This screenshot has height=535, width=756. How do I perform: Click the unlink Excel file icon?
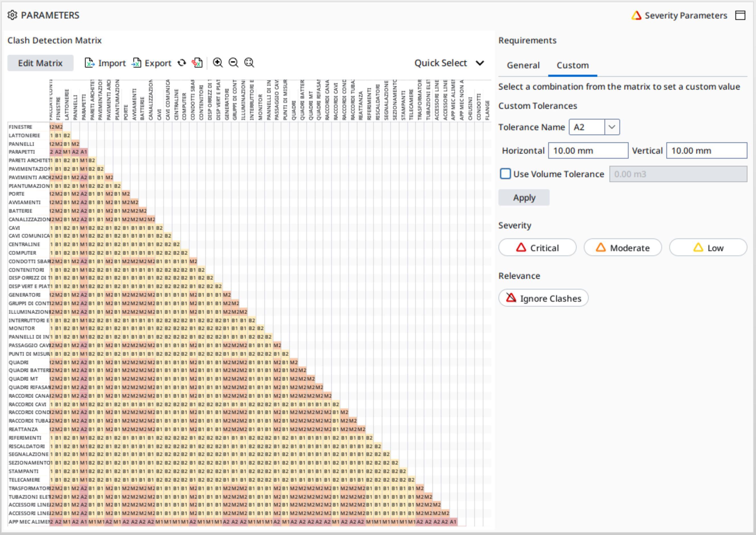click(197, 63)
